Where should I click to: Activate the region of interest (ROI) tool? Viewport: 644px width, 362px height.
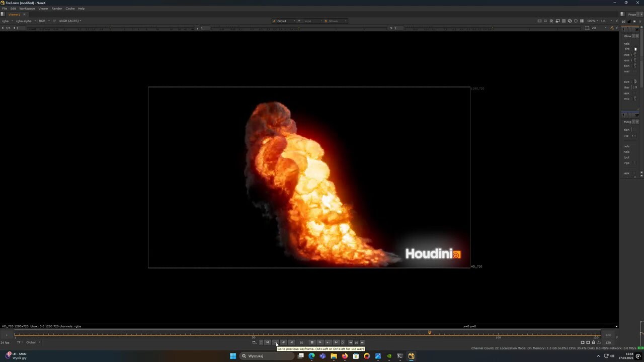pyautogui.click(x=545, y=21)
